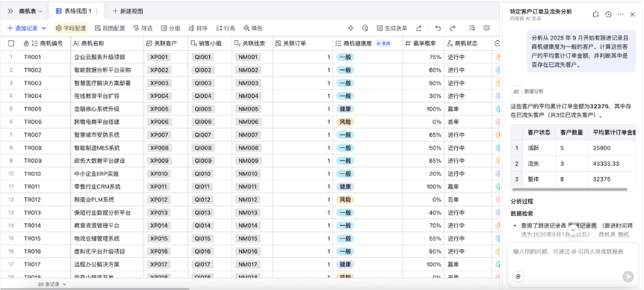Adjust 行高 row height
644x290 pixels.
(226, 28)
